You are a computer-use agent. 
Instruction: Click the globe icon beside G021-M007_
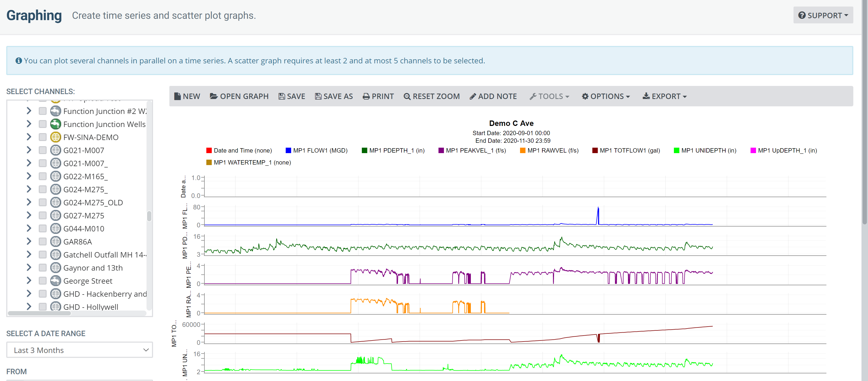[56, 163]
